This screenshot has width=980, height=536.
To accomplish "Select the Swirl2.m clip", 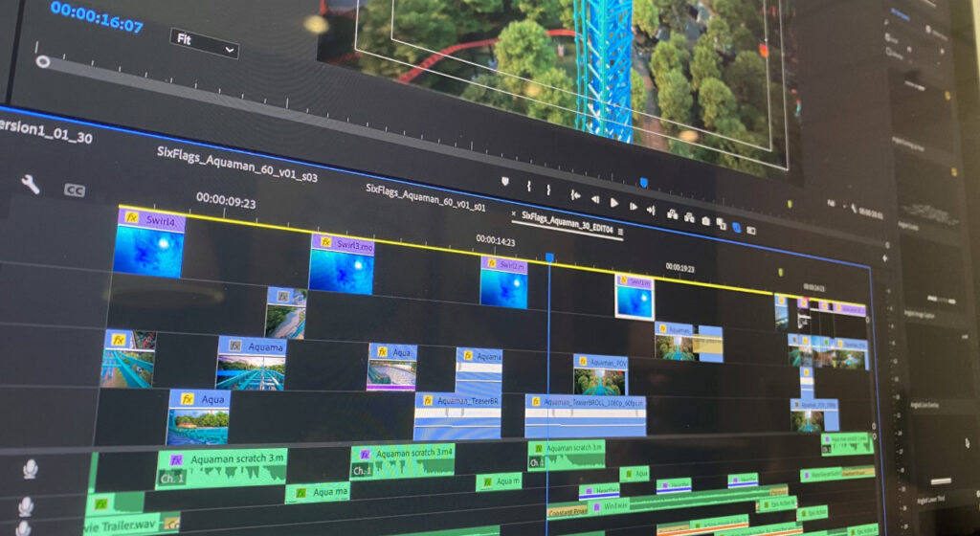I will coord(503,282).
